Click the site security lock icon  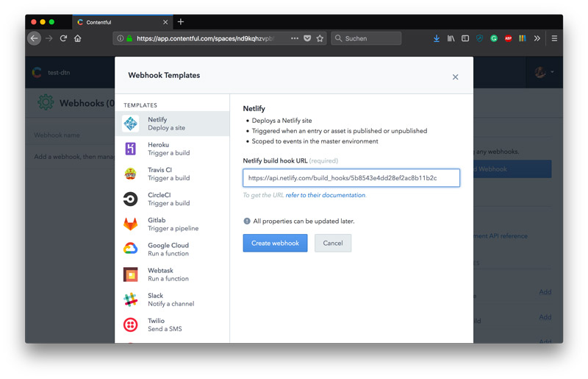(x=129, y=38)
